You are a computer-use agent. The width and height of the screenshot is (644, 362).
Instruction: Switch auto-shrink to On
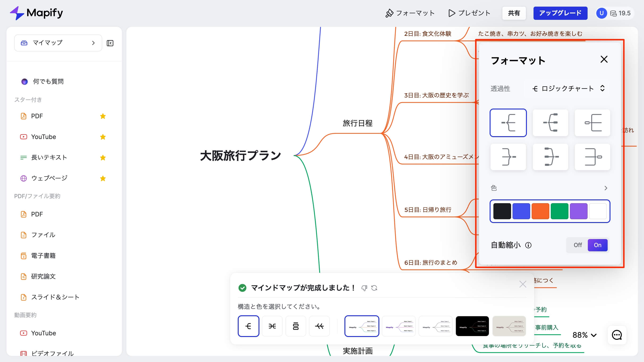(x=597, y=245)
